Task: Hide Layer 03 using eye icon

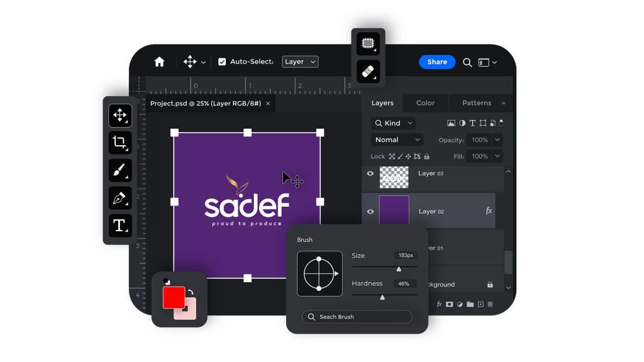Action: coord(370,173)
